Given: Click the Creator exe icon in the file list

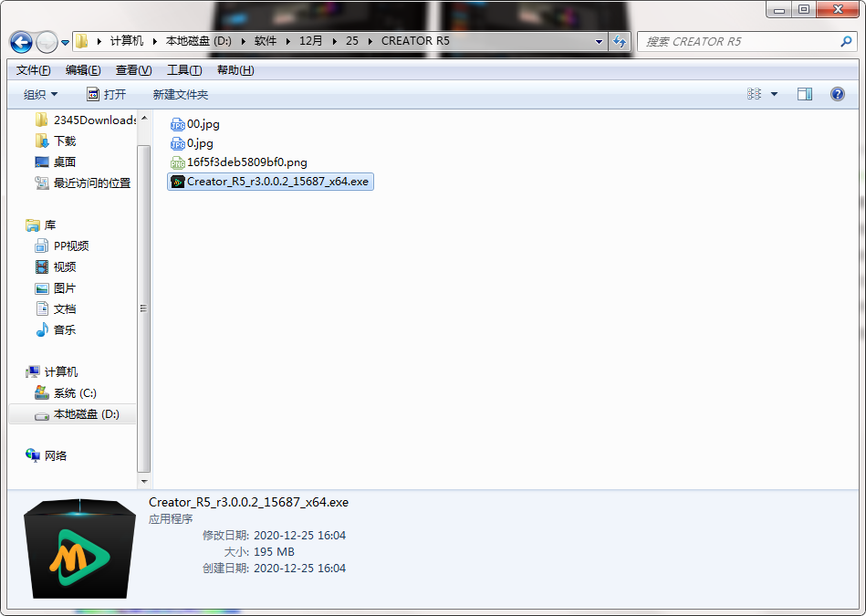Looking at the screenshot, I should [x=177, y=182].
